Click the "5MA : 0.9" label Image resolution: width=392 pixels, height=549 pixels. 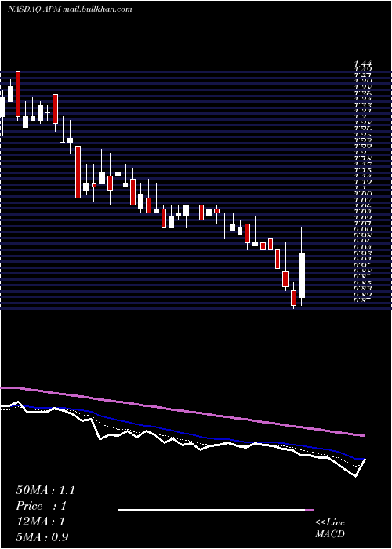point(42,536)
